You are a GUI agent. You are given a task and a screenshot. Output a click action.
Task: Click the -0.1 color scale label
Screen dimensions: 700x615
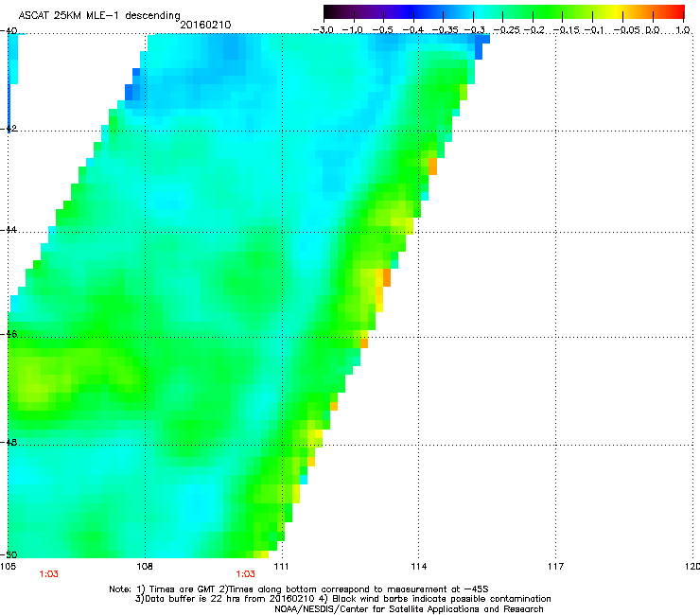pos(594,30)
